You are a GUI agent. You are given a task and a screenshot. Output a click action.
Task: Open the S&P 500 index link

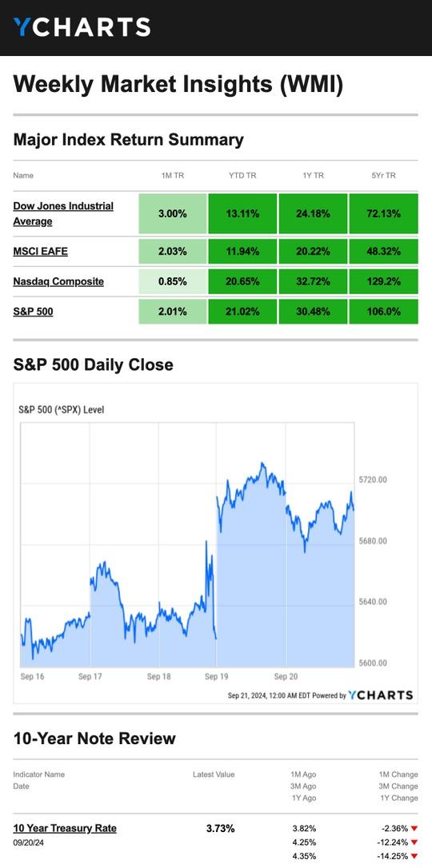pyautogui.click(x=34, y=311)
